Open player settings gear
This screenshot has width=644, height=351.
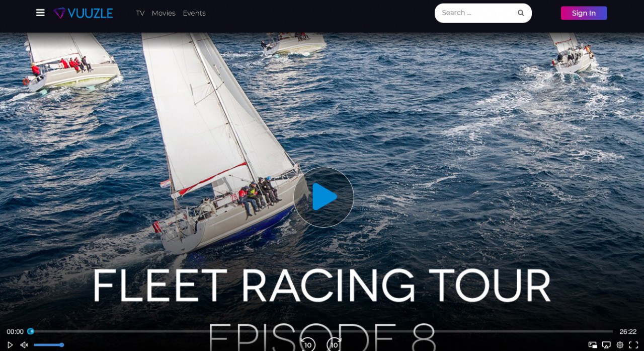point(620,345)
